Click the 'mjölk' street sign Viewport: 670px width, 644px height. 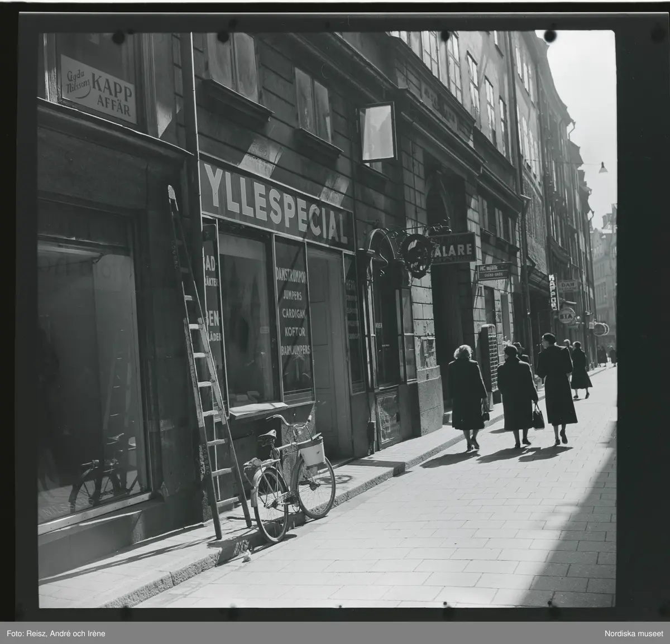[x=494, y=271]
